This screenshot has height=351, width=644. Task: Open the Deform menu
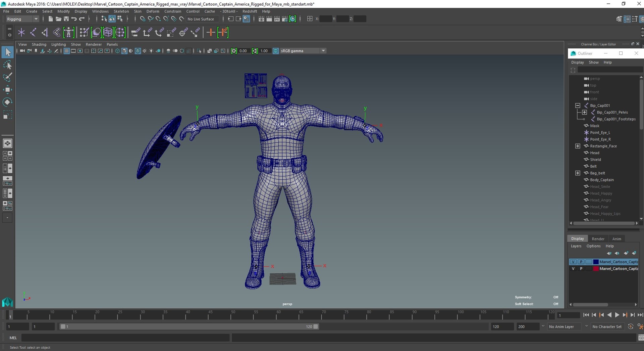coord(153,11)
